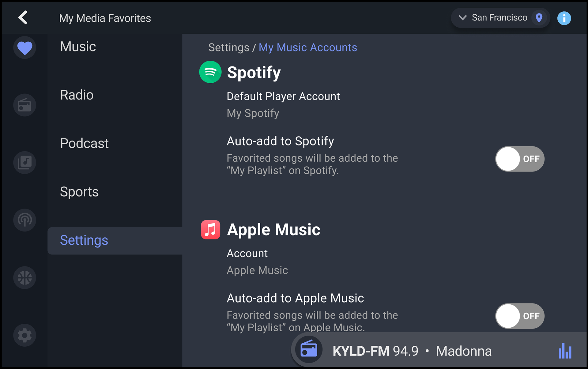Open the gear settings icon

[x=24, y=335]
